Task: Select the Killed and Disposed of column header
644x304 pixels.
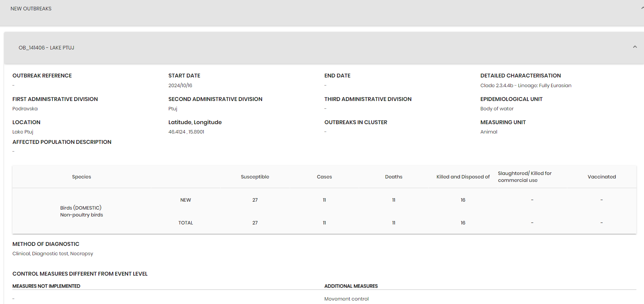Action: click(x=463, y=177)
